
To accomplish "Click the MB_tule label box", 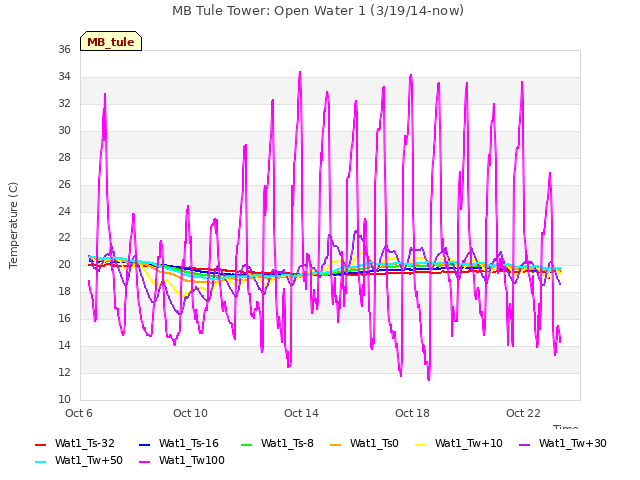I will point(111,41).
